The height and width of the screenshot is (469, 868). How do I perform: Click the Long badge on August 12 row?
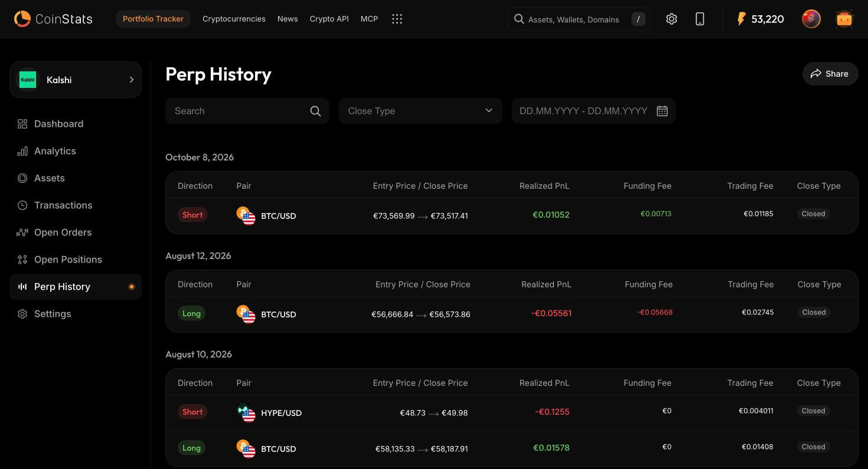pos(191,313)
